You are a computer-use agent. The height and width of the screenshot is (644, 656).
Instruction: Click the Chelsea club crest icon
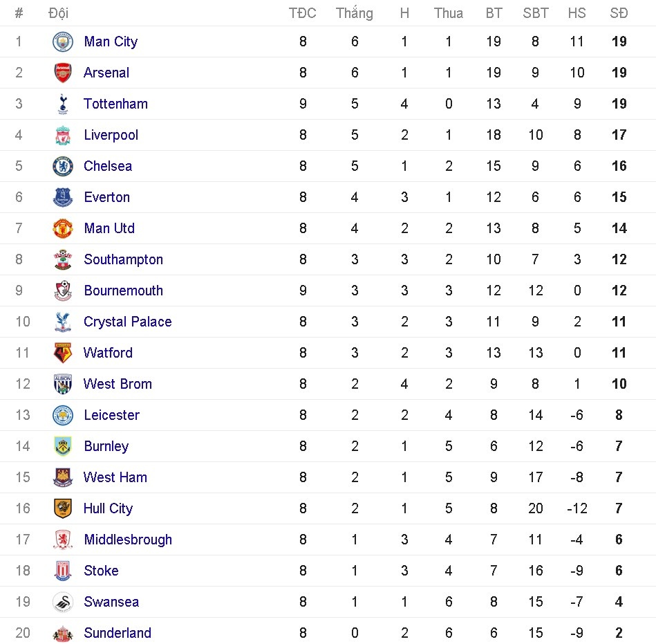point(63,166)
